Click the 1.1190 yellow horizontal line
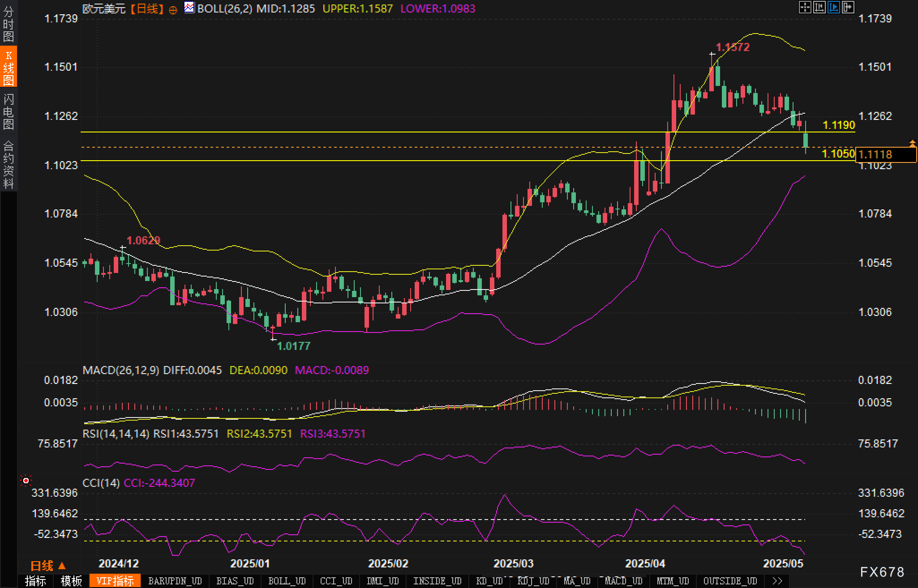This screenshot has width=918, height=588. click(358, 132)
